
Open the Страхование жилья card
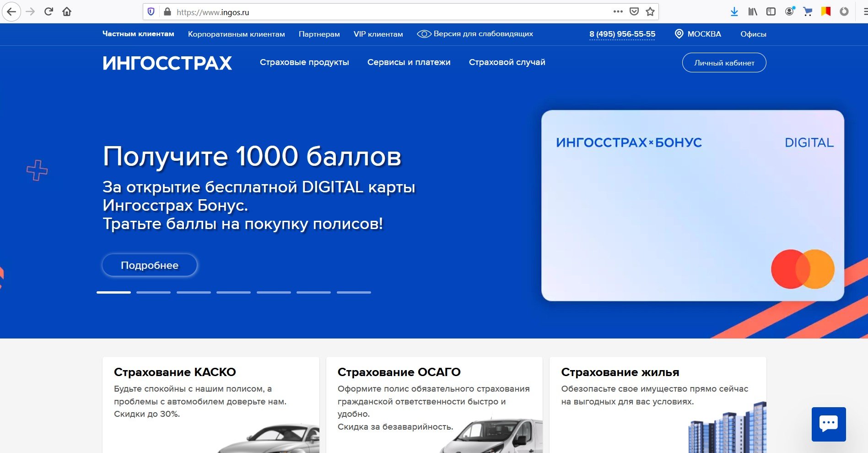(x=658, y=405)
